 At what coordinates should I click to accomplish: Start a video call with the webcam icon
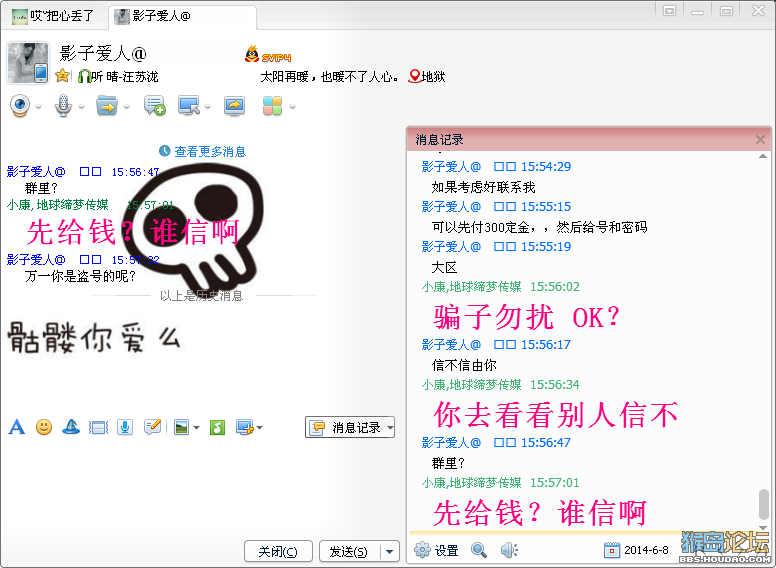coord(20,105)
